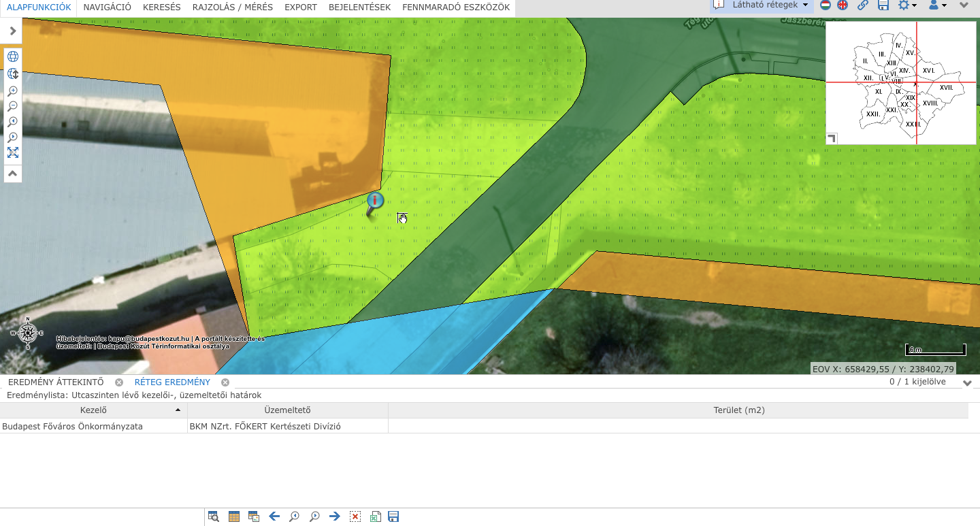The width and height of the screenshot is (980, 526).
Task: Close the RÉTEG EREDMÉNY tab
Action: coord(225,382)
